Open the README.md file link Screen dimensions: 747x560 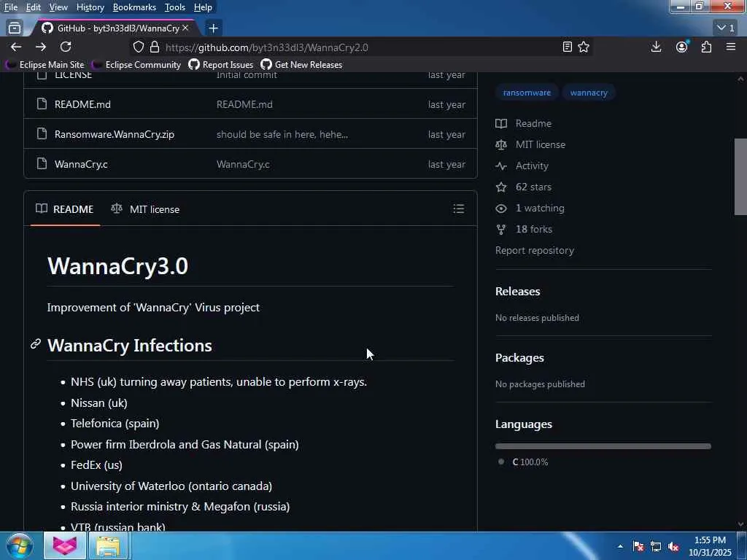point(82,104)
